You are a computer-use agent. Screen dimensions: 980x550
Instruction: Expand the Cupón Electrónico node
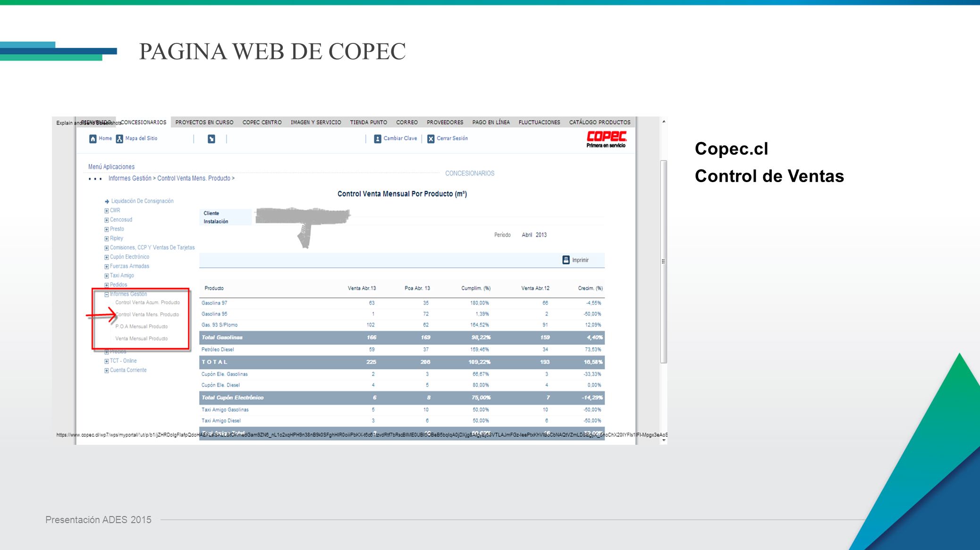107,258
